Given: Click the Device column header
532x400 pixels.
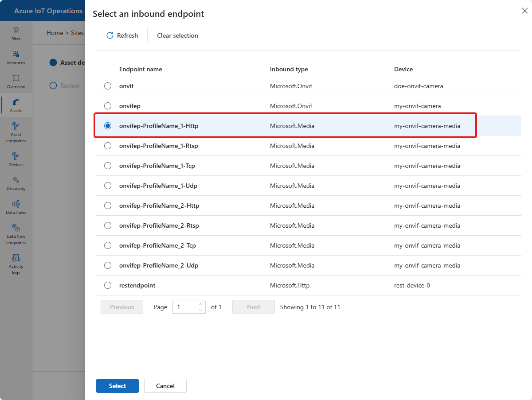Looking at the screenshot, I should (x=403, y=69).
